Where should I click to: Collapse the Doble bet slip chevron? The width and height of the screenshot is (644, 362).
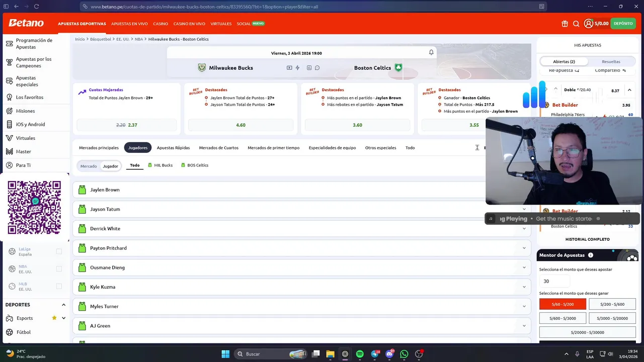[629, 90]
